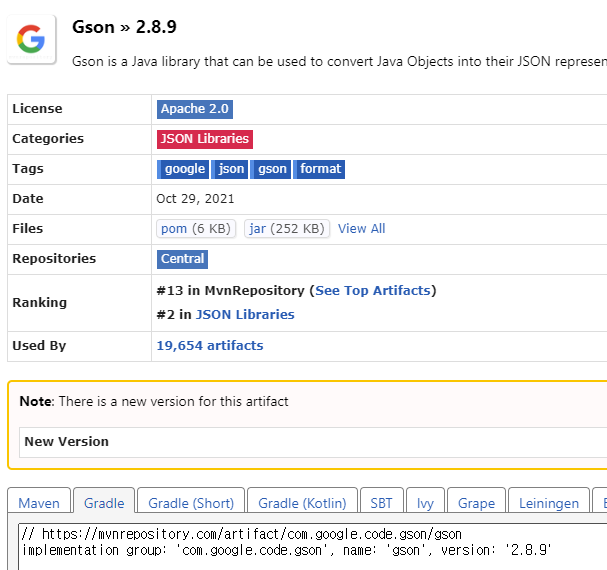
Task: Switch to the Gradle (Short) tab
Action: (x=191, y=502)
